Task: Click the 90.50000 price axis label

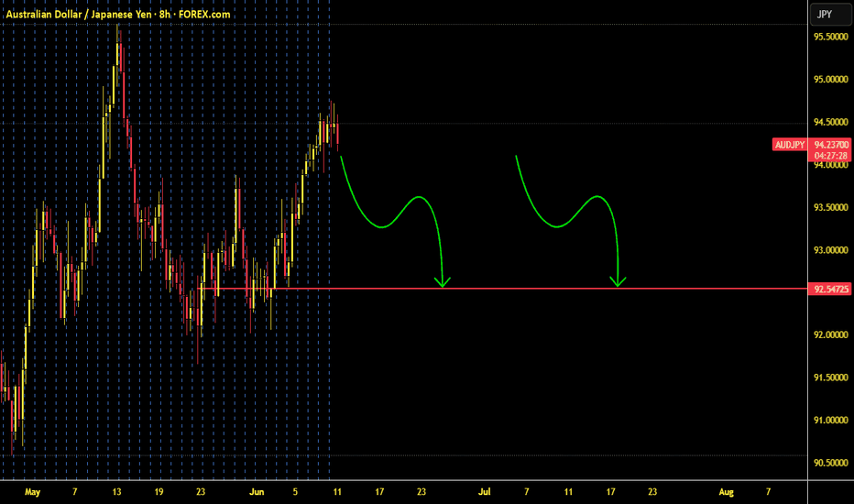Action: pos(830,463)
